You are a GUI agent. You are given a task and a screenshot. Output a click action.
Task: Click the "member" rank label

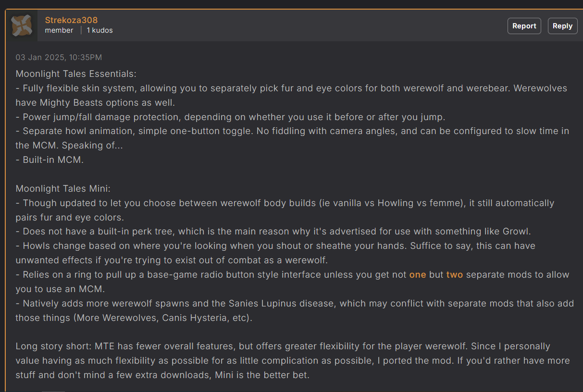(x=59, y=30)
